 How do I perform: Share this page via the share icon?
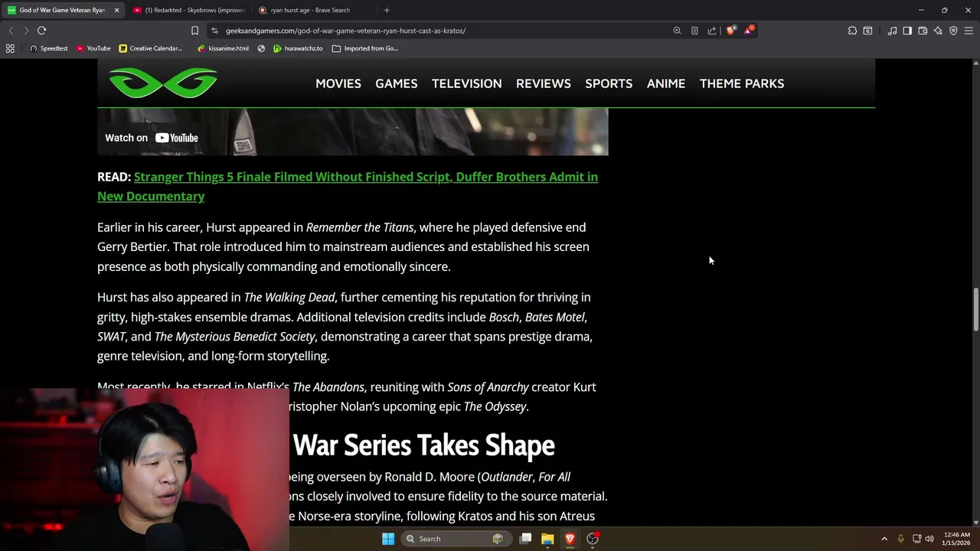(712, 31)
